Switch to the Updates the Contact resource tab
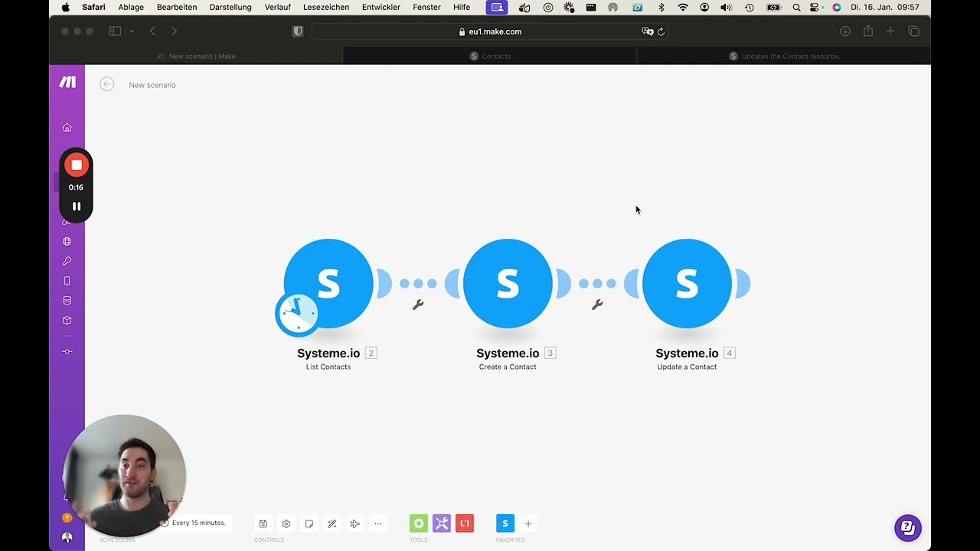980x551 pixels. click(x=784, y=56)
